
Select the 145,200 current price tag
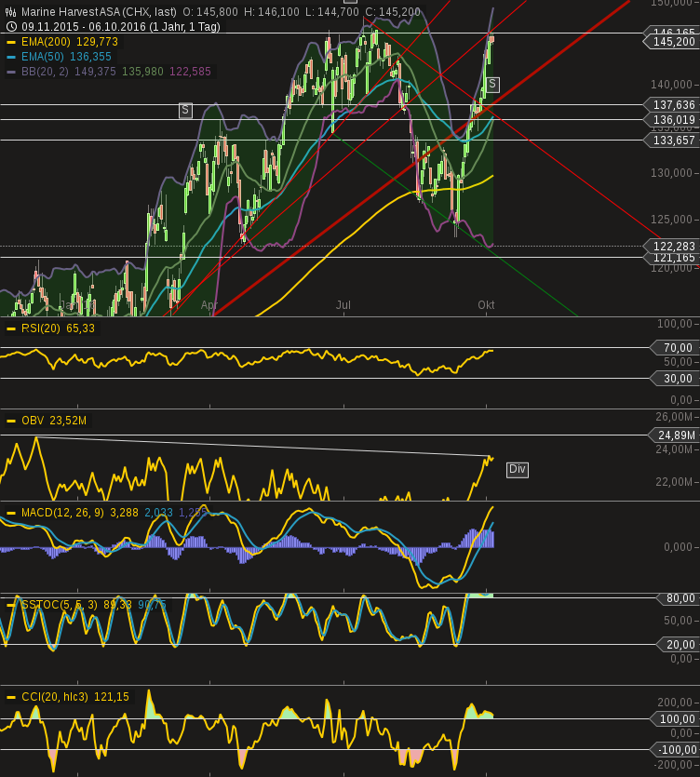click(x=672, y=42)
